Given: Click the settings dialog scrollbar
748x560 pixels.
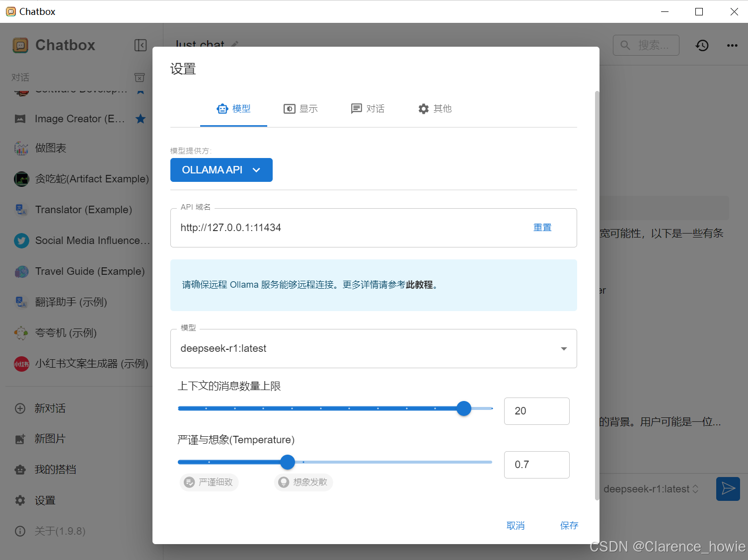Looking at the screenshot, I should point(597,296).
